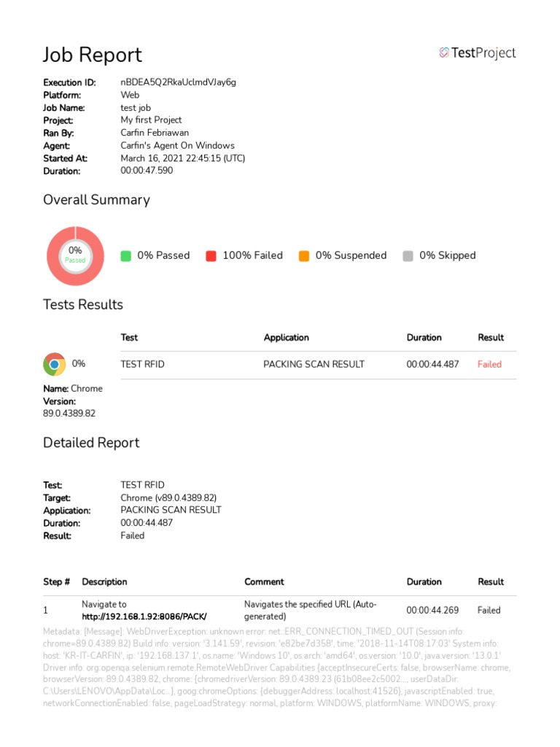Viewport: 560px width, 747px height.
Task: Click project name My first Project
Action: (x=151, y=120)
